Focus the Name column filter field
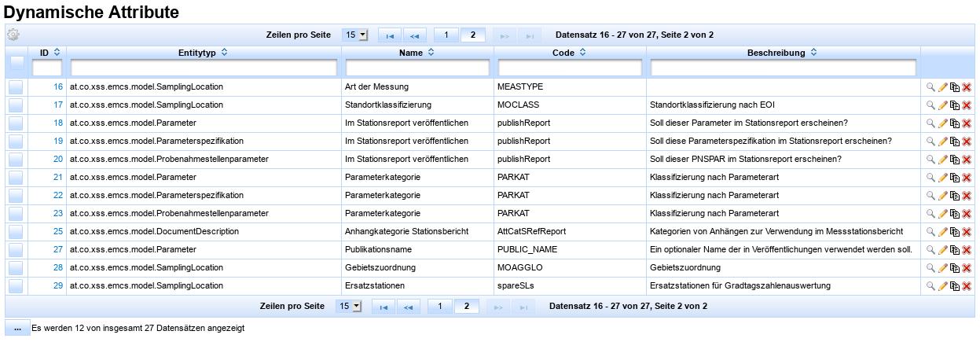 pyautogui.click(x=417, y=68)
